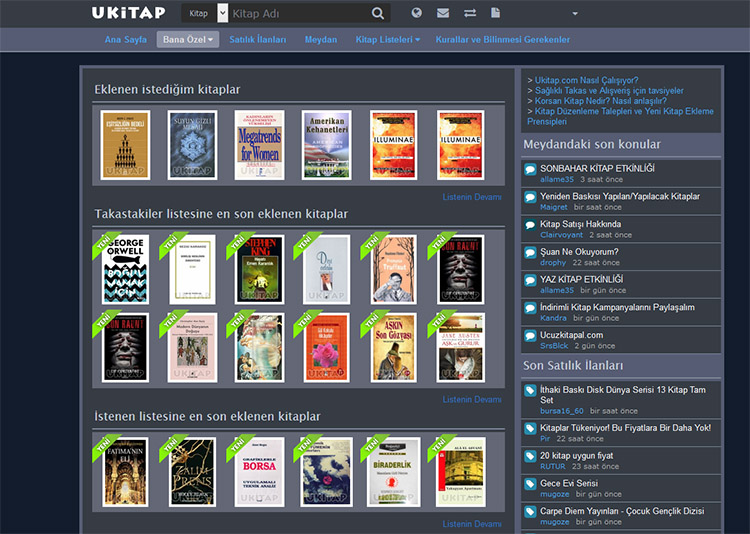Open Korsan Kitap Nedir link
750x534 pixels.
click(600, 101)
